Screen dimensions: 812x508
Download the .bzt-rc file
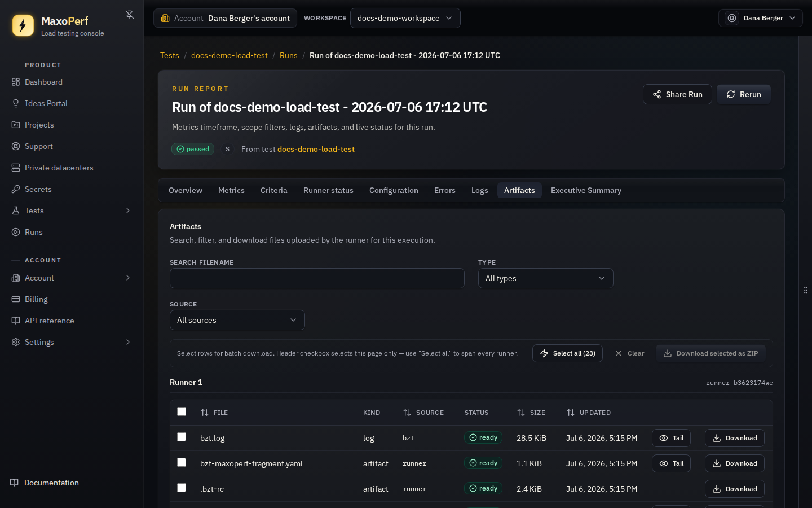point(735,489)
